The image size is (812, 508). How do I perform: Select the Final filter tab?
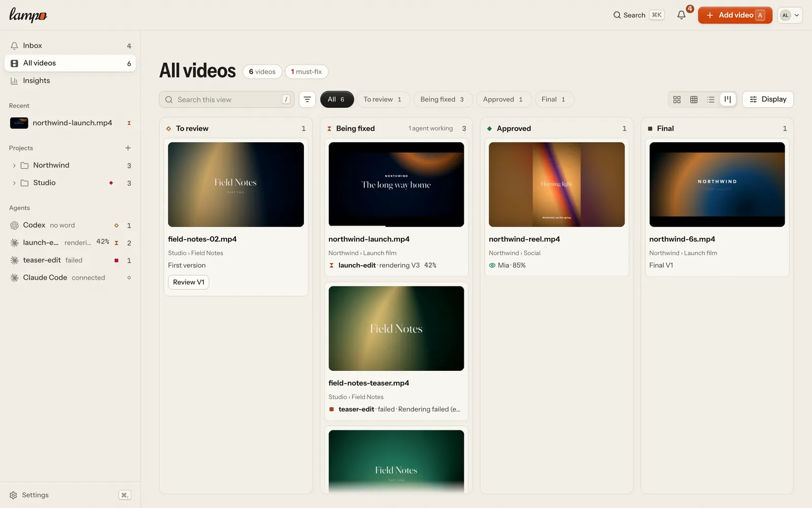[x=554, y=100]
